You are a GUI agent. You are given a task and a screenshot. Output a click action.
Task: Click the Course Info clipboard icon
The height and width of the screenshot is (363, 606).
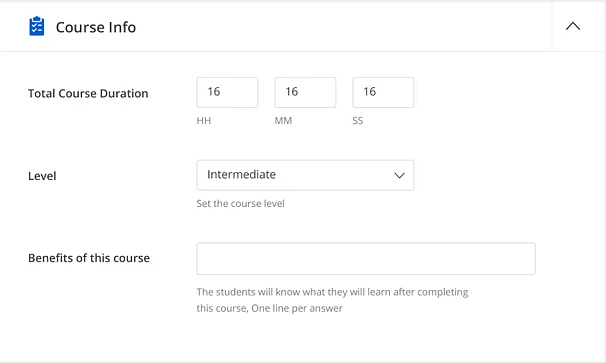click(x=37, y=26)
